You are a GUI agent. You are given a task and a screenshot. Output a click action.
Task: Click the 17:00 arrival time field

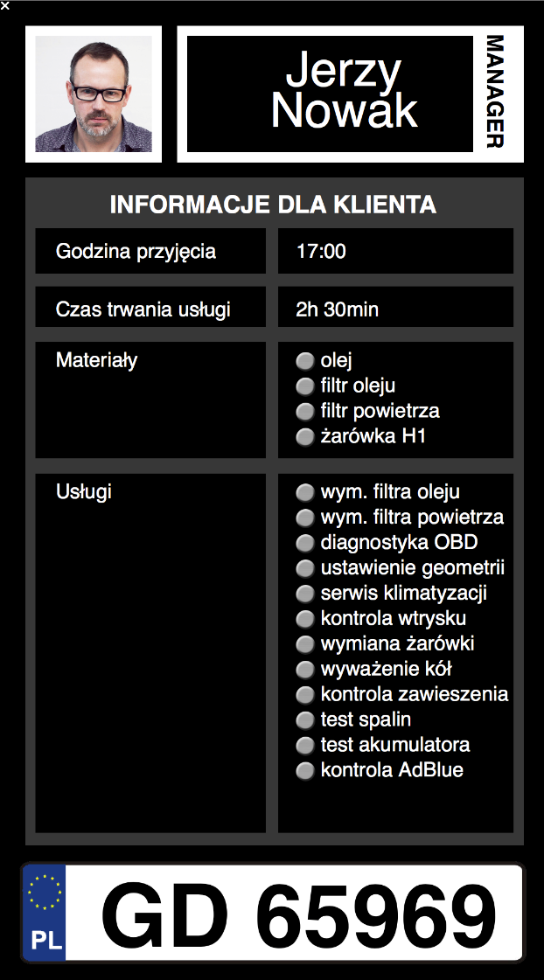395,252
